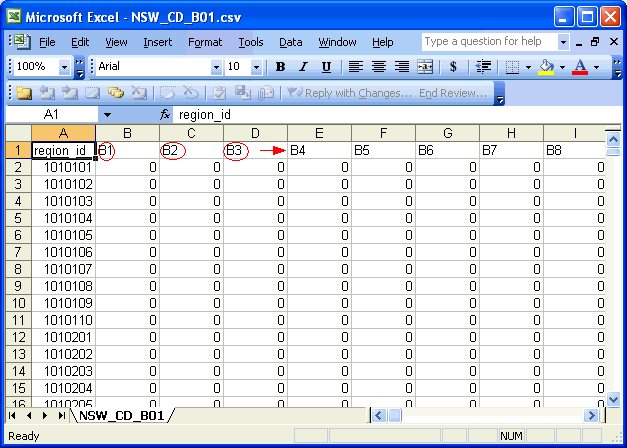
Task: Click the Borders toolbar icon
Action: point(511,67)
